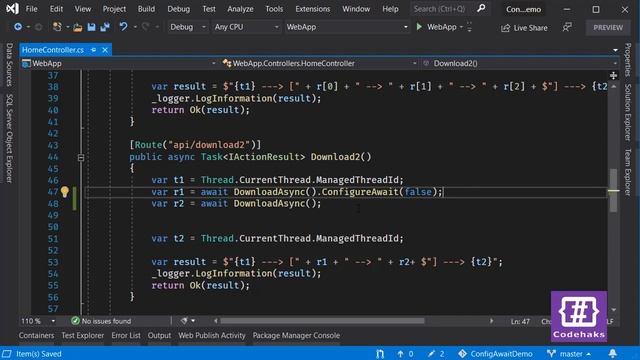Click the Live Share icon
640x360 pixels.
[x=506, y=28]
